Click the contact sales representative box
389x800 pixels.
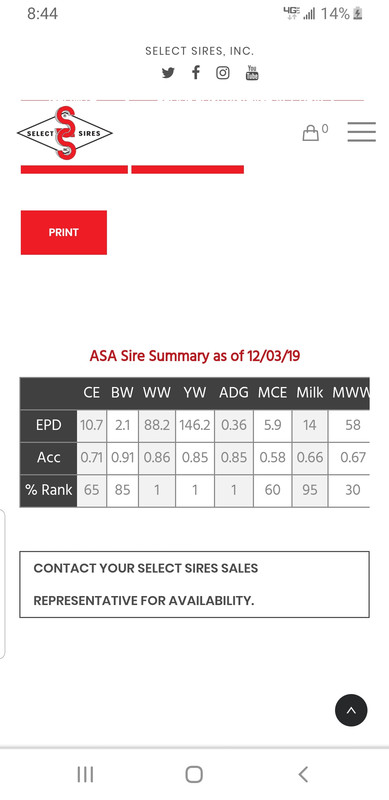(194, 584)
